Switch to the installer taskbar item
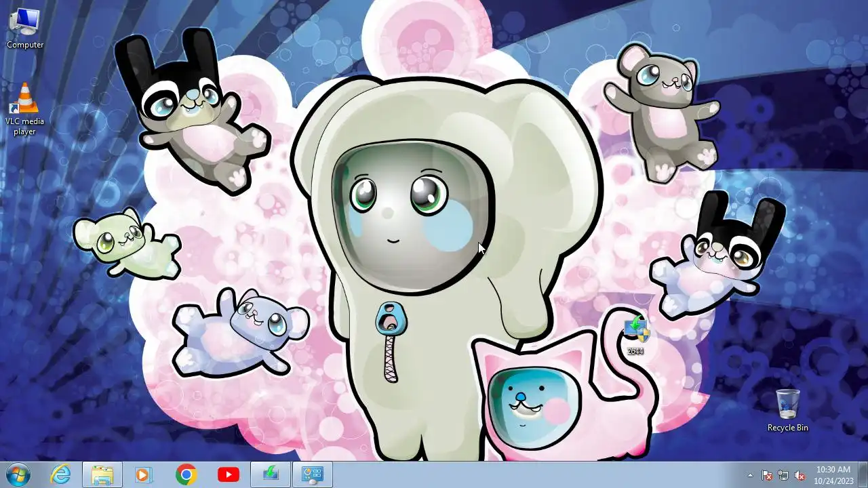Viewport: 868px width, 488px height. (x=271, y=474)
